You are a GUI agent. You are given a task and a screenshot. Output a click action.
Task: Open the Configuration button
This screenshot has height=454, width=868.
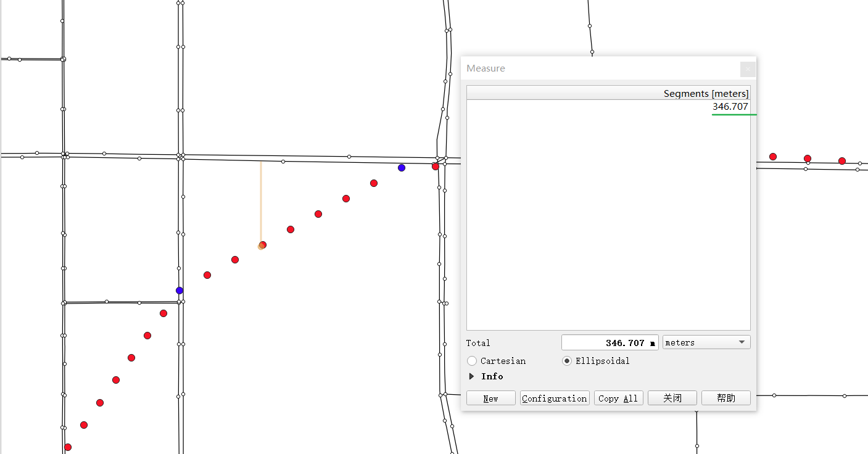[555, 398]
